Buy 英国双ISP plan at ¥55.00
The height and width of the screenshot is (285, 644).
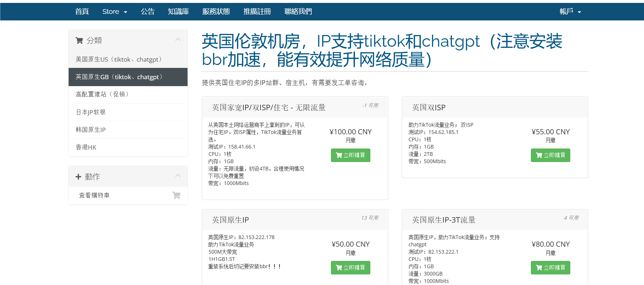(x=550, y=155)
